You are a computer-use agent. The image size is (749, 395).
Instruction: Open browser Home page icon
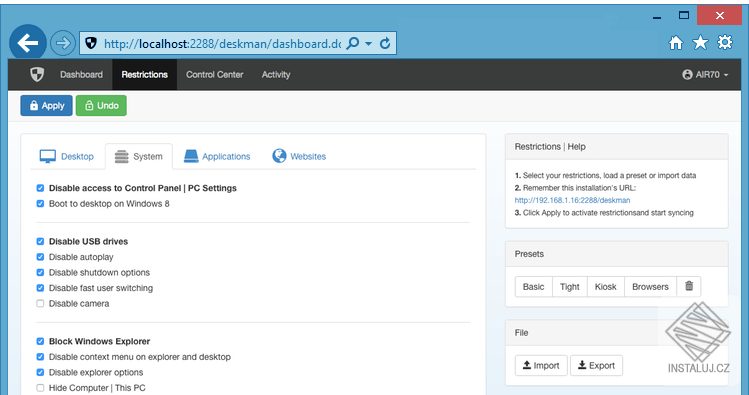[675, 43]
